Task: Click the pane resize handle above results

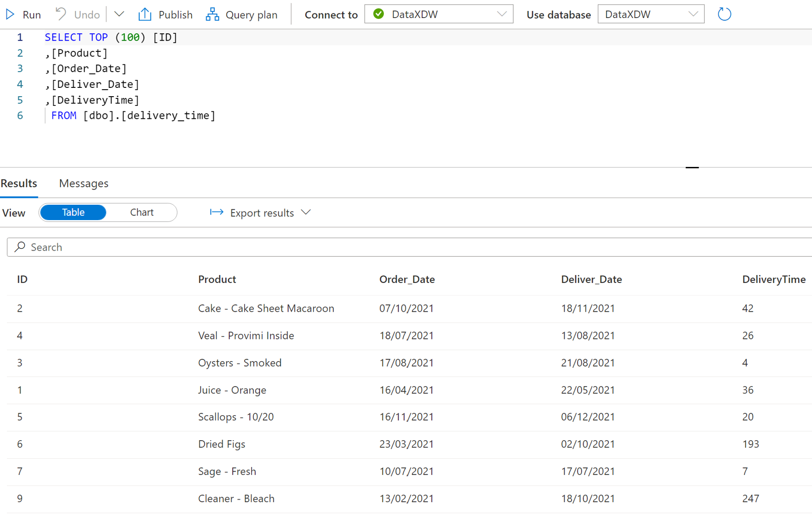Action: [692, 167]
